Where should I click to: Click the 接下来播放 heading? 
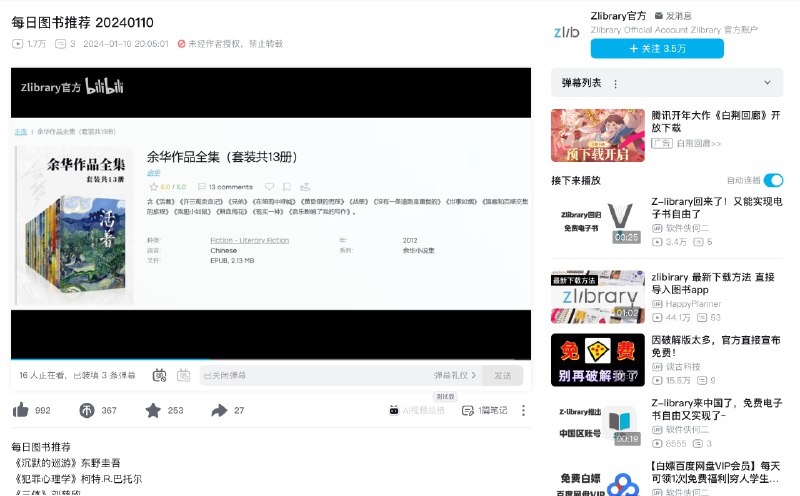[576, 180]
